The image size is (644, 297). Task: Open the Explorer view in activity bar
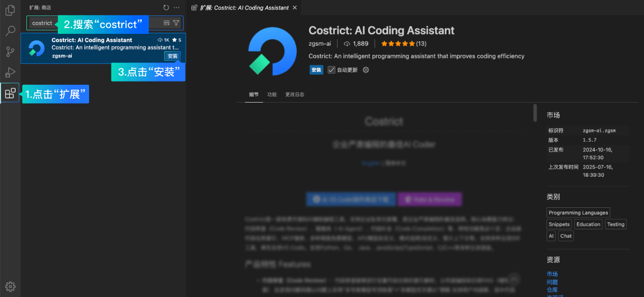(10, 10)
